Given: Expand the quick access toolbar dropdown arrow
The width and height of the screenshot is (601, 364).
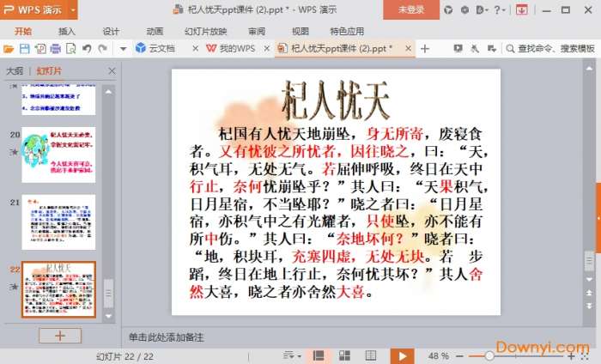Looking at the screenshot, I should click(123, 49).
